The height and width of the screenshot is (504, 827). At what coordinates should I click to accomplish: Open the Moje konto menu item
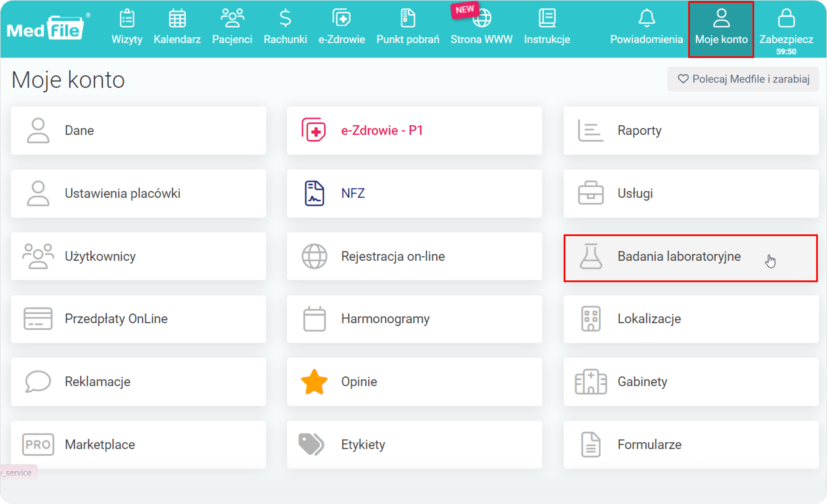pos(721,29)
